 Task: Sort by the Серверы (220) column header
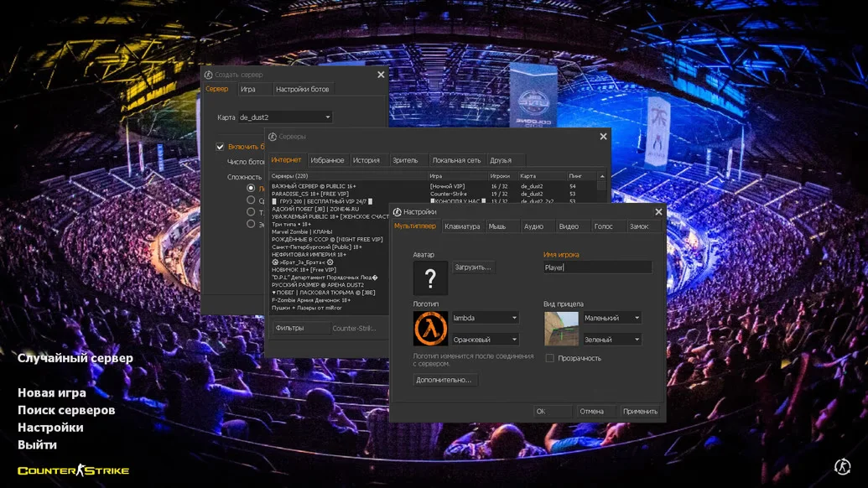(348, 176)
